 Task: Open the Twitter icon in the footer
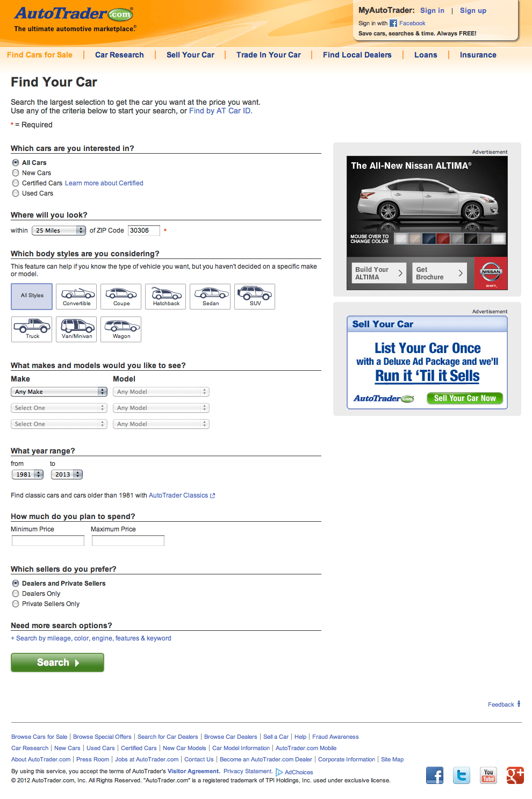pos(462,775)
